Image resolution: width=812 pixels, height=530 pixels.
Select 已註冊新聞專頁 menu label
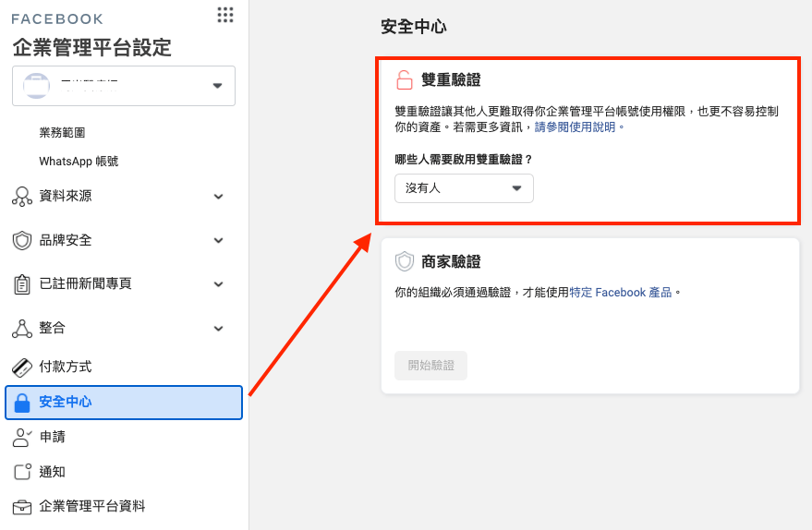[x=85, y=283]
